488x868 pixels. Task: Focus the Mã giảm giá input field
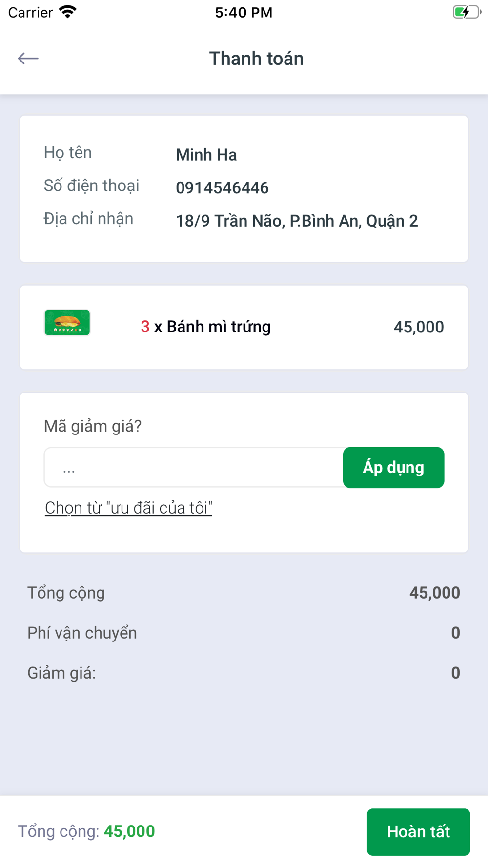coord(194,468)
